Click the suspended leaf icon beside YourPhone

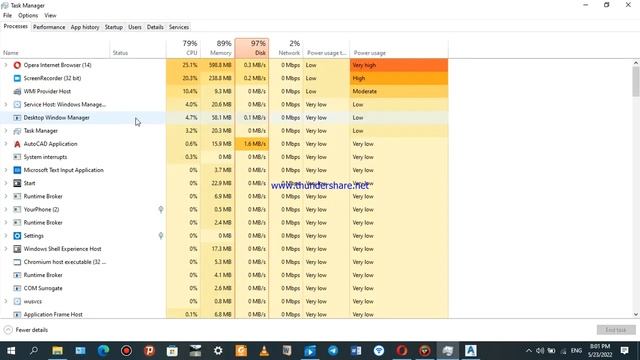tap(161, 209)
